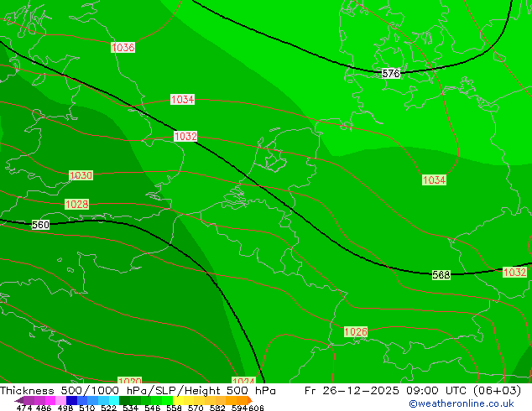The width and height of the screenshot is (532, 411).
Task: Click the legend value 558
Action: (174, 408)
